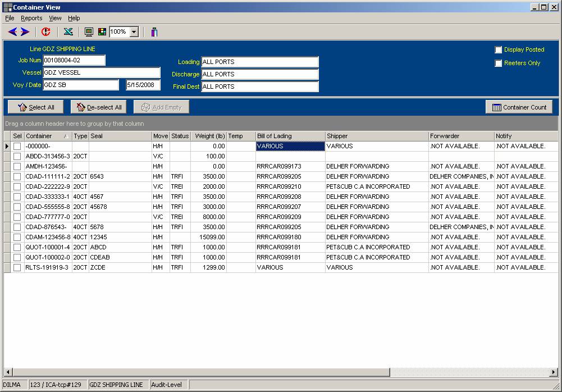562x392 pixels.
Task: Open the View menu
Action: pyautogui.click(x=55, y=18)
